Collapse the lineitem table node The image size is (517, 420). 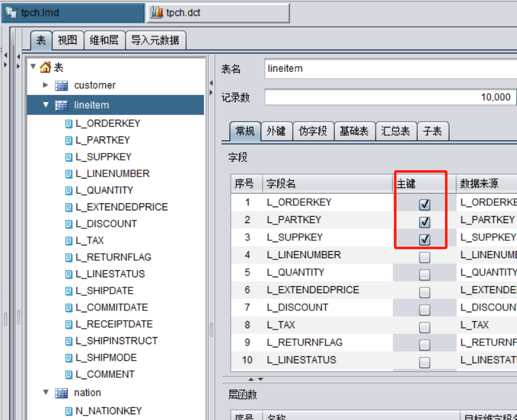(x=46, y=105)
